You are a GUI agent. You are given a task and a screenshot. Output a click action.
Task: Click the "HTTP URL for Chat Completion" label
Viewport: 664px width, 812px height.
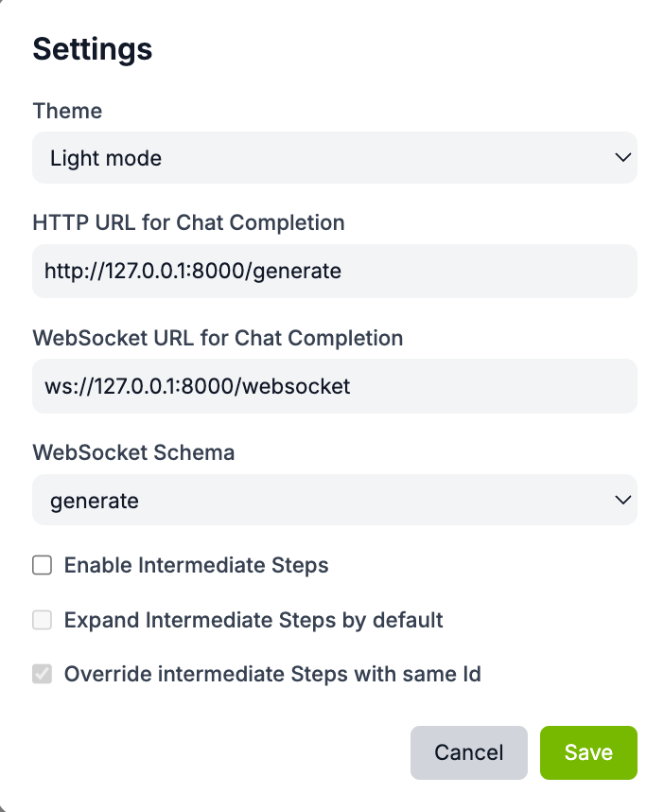point(188,223)
